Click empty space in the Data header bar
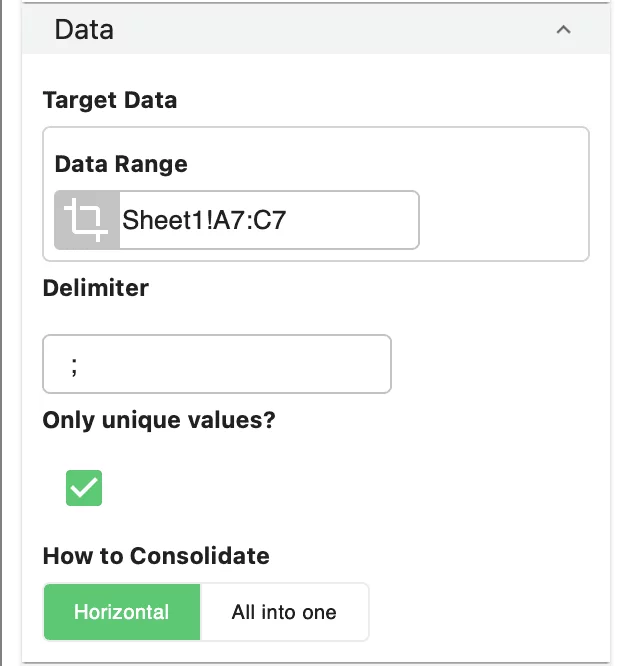This screenshot has height=666, width=620. [x=330, y=30]
